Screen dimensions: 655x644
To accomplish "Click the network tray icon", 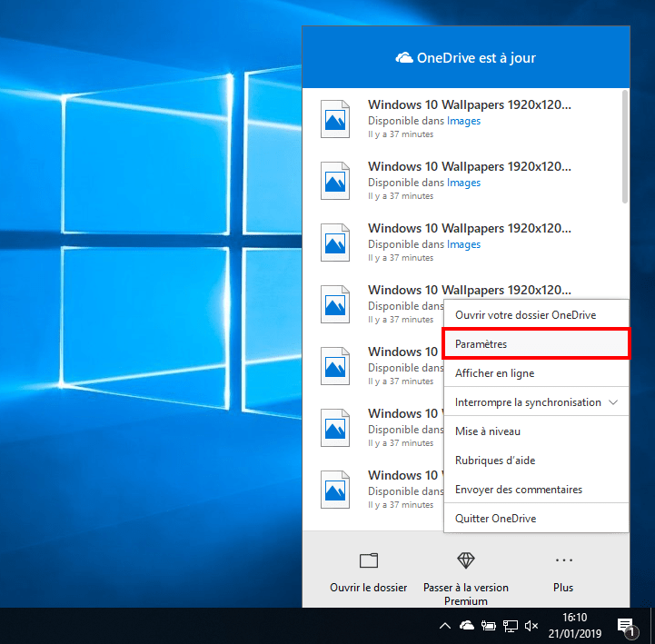I will (510, 626).
